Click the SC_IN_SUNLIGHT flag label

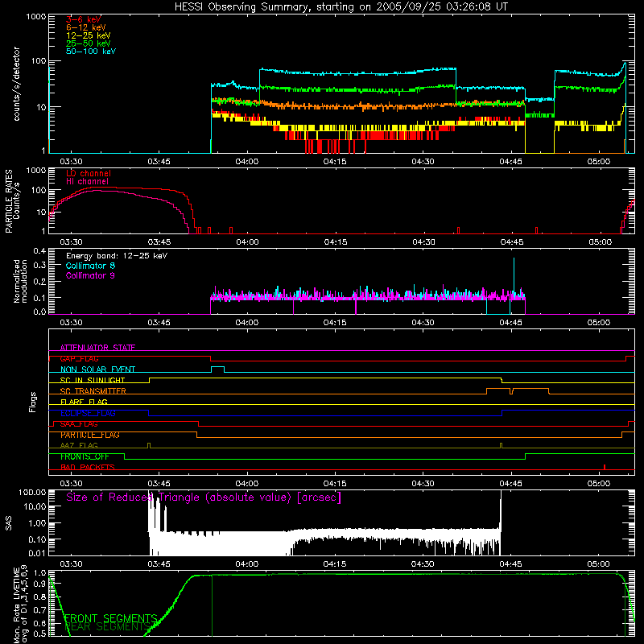click(93, 380)
